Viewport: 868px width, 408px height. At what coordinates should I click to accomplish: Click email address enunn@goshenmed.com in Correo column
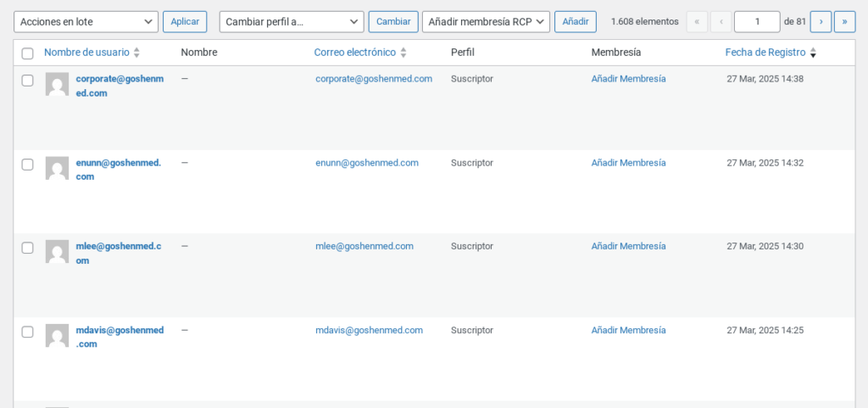pyautogui.click(x=367, y=163)
